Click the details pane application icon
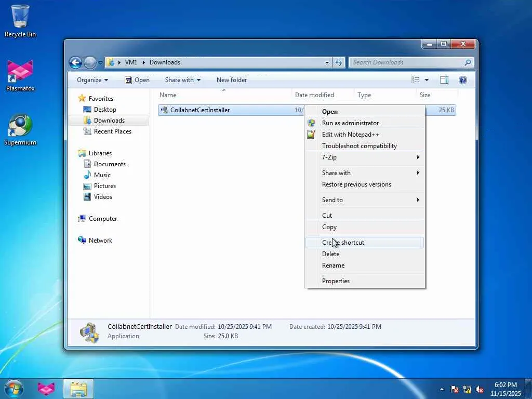This screenshot has height=399, width=532. point(89,332)
